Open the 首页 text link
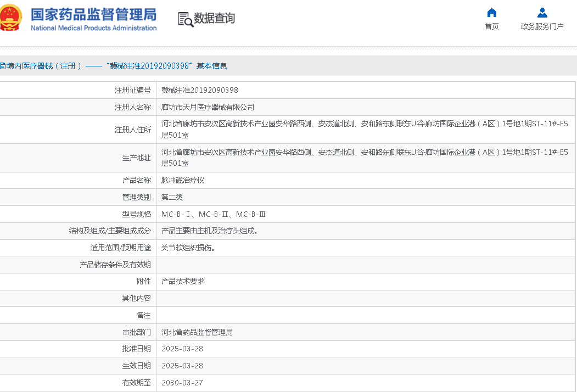 pyautogui.click(x=491, y=26)
